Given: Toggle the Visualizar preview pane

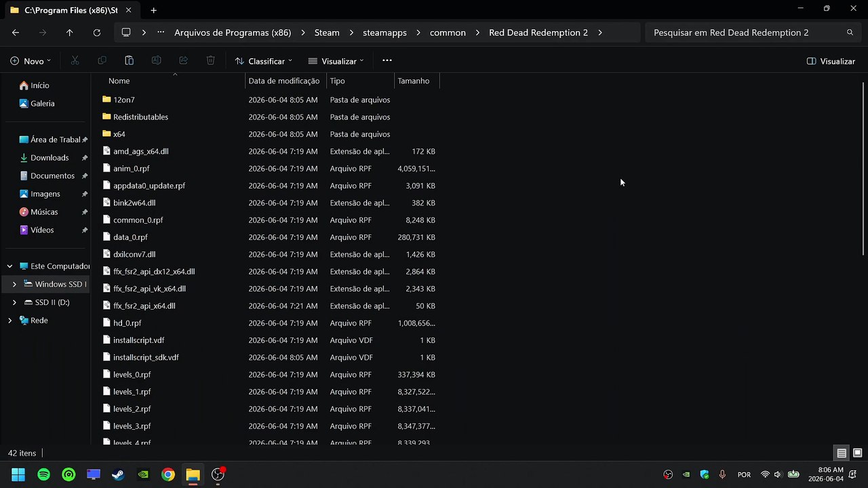Looking at the screenshot, I should (831, 61).
